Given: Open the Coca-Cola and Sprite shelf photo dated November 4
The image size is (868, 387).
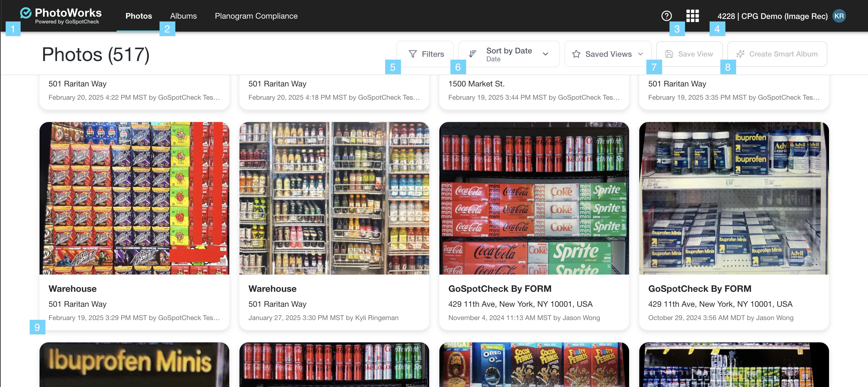Looking at the screenshot, I should [534, 198].
